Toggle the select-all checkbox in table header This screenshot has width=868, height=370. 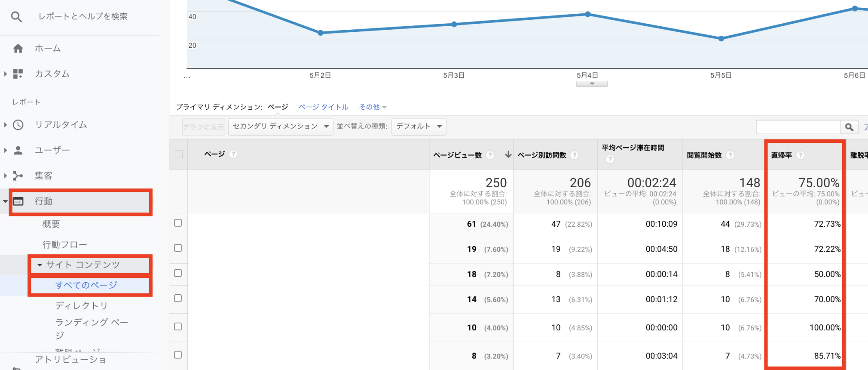(179, 154)
